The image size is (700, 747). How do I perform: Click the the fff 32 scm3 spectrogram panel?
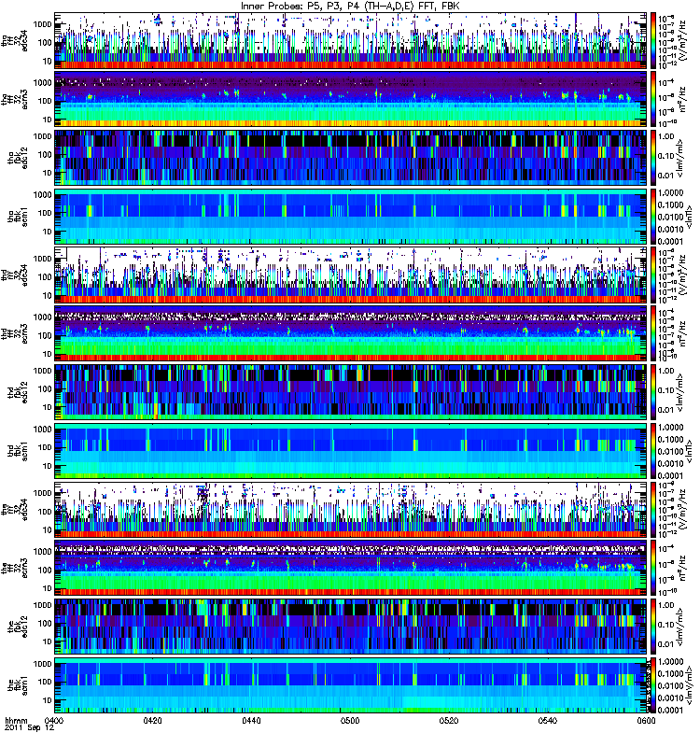[351, 569]
